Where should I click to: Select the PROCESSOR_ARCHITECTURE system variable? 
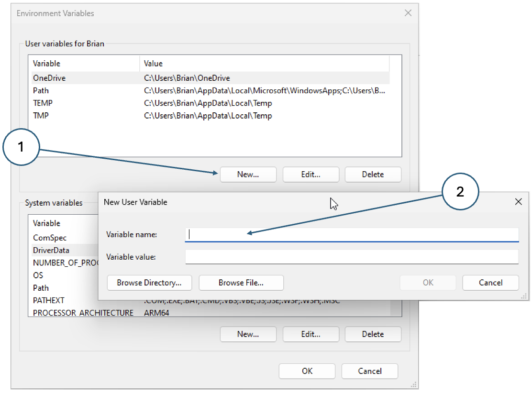click(83, 313)
